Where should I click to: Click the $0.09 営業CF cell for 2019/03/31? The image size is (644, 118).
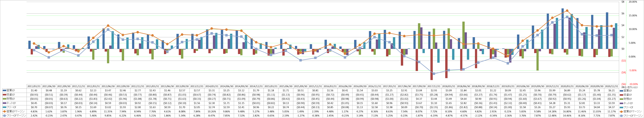508,90
